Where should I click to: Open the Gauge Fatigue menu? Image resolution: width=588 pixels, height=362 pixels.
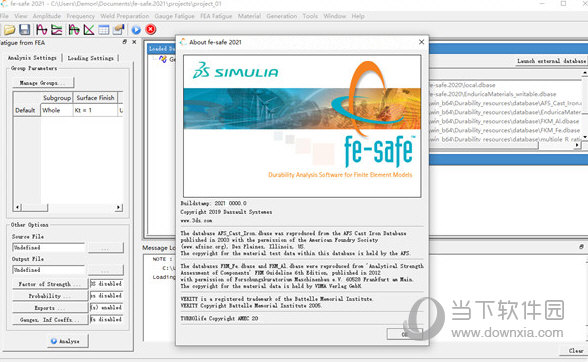[x=174, y=16]
